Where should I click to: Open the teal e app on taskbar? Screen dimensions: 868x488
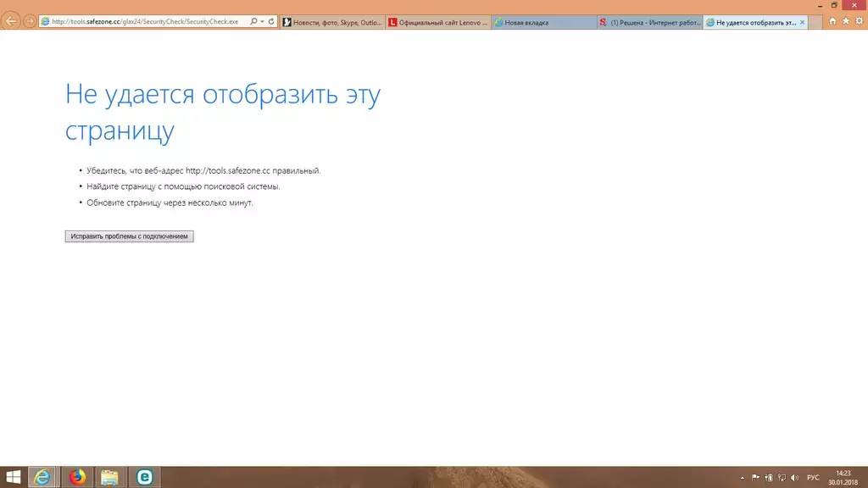click(144, 477)
